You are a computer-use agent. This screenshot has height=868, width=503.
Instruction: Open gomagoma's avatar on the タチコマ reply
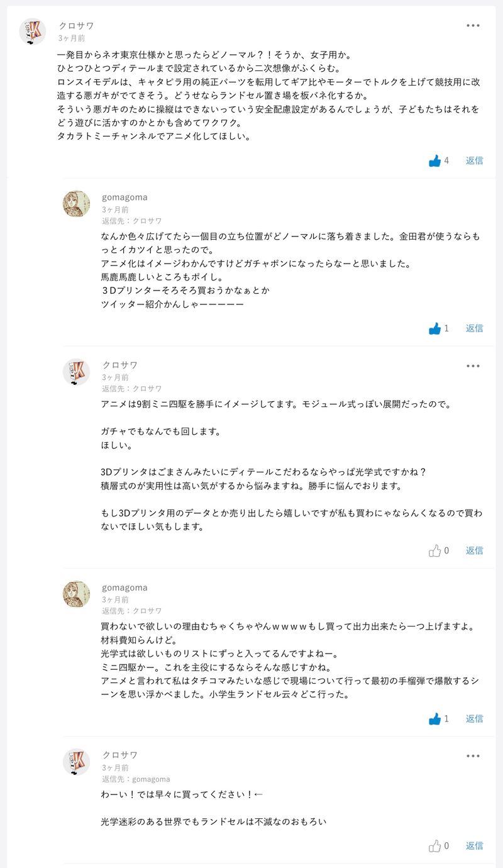click(x=76, y=594)
